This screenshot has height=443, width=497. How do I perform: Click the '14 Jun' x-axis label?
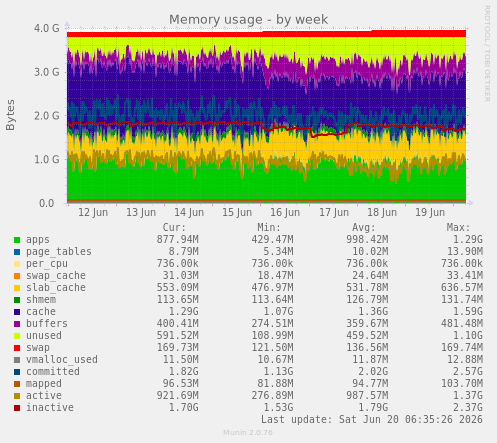(189, 212)
